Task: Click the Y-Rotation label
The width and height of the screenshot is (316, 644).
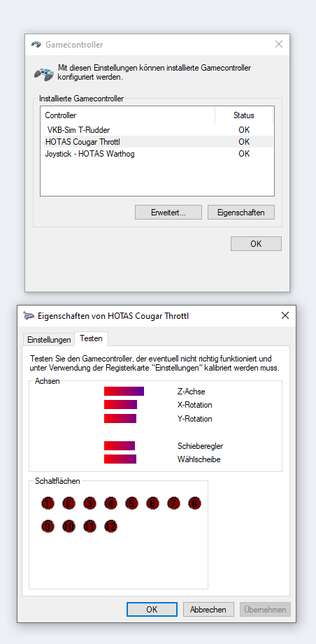Action: 195,419
